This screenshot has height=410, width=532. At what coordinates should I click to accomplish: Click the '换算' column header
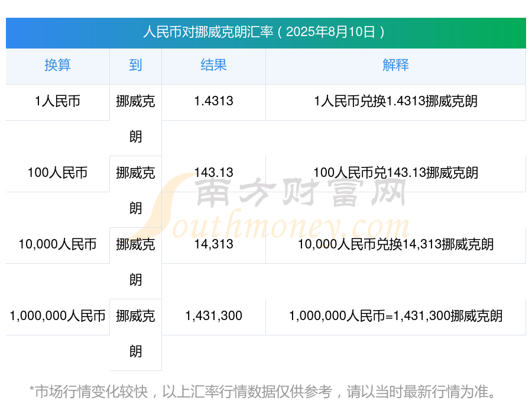coord(58,65)
